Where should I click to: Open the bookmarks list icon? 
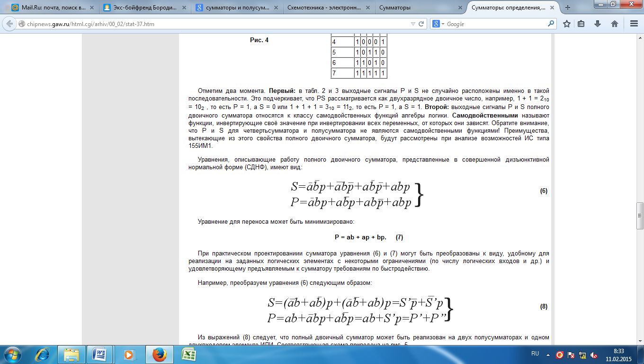[581, 24]
